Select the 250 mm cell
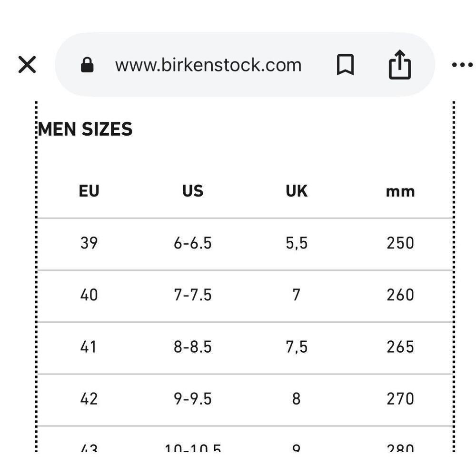Screen dimensions: 476x476 pos(400,243)
